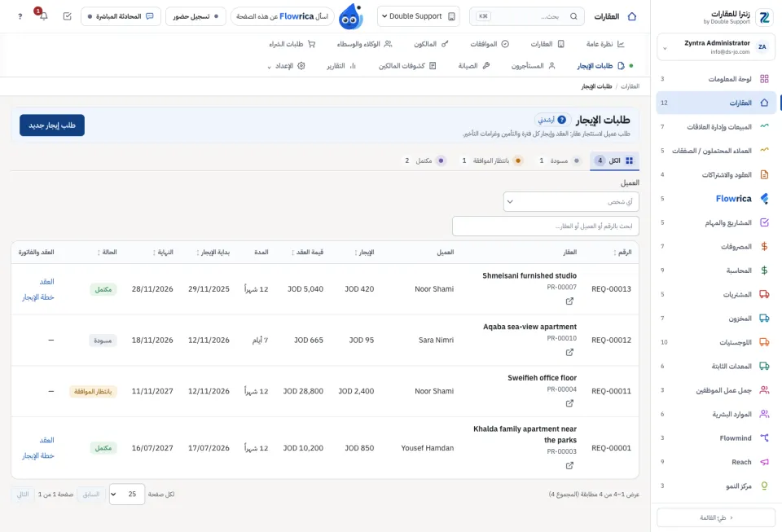Click the Flowmind icon in sidebar

point(764,437)
